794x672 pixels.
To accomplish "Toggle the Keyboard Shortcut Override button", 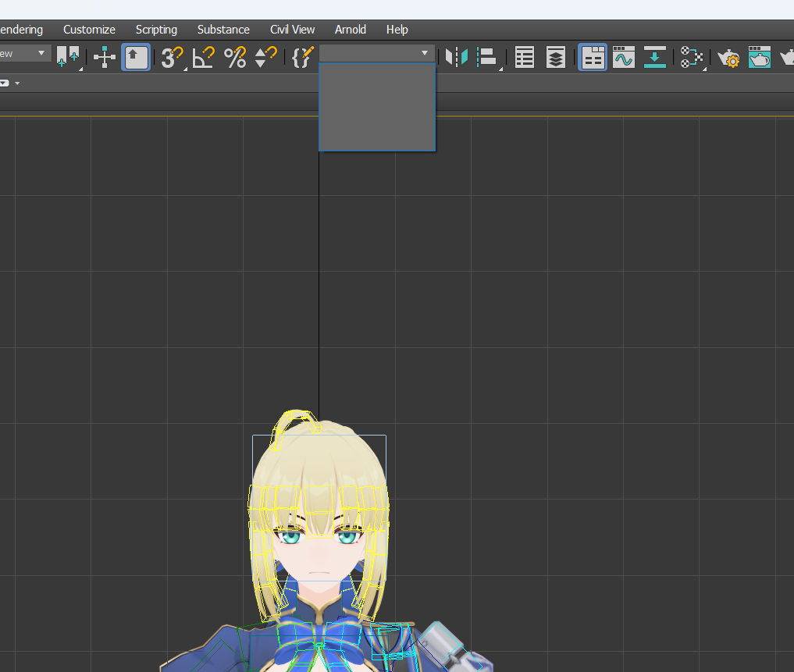I will (x=136, y=57).
